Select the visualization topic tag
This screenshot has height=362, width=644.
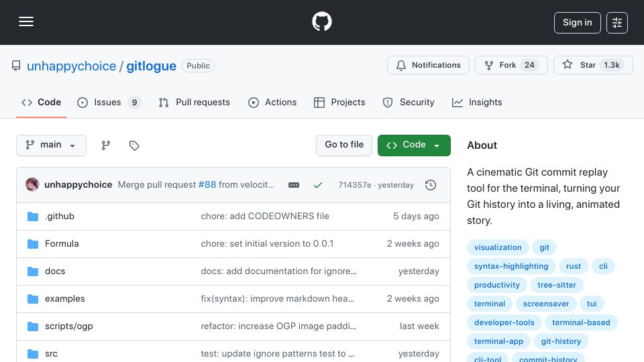tap(498, 247)
